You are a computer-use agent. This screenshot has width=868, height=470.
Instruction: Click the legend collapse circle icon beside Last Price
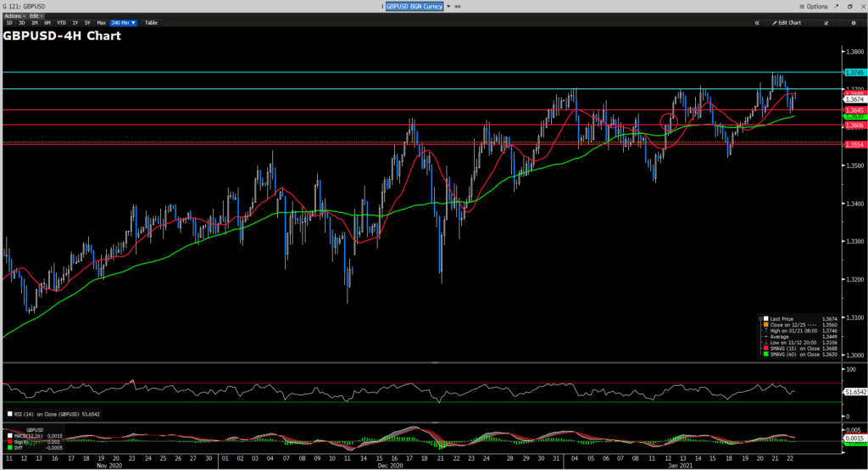(760, 319)
